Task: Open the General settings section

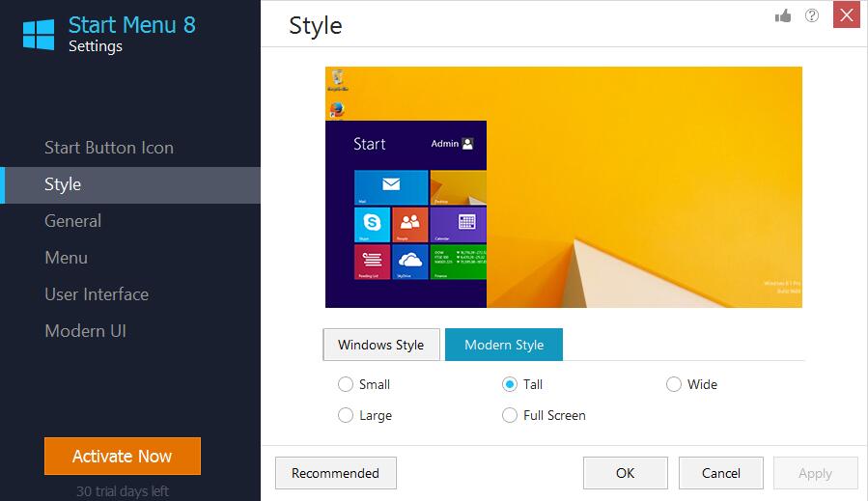Action: (x=130, y=221)
